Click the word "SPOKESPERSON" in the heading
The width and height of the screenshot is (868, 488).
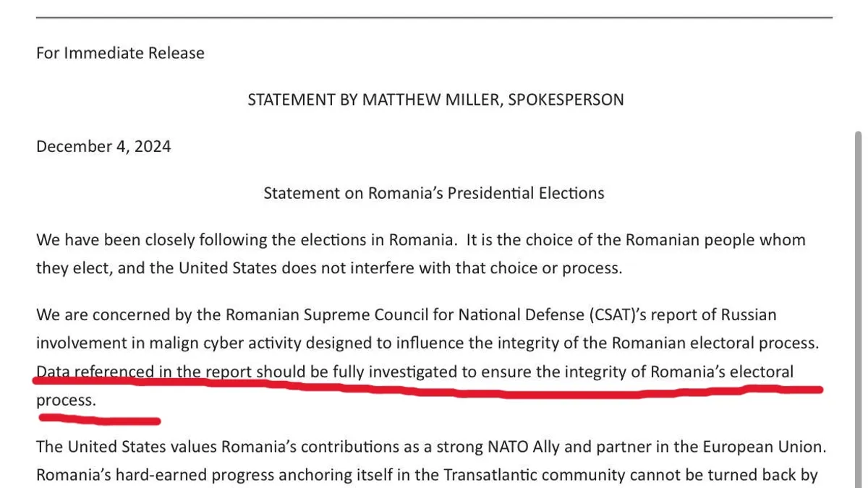pyautogui.click(x=566, y=100)
